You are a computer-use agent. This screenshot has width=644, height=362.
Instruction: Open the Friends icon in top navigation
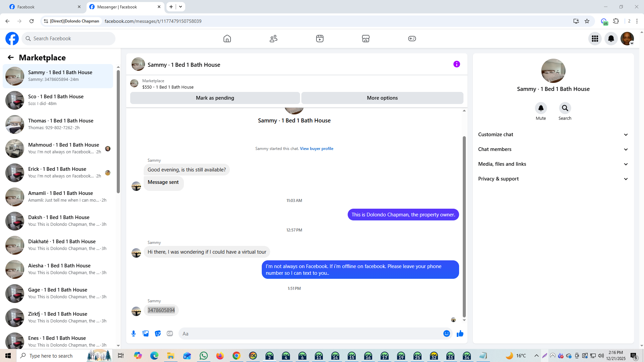[274, 39]
